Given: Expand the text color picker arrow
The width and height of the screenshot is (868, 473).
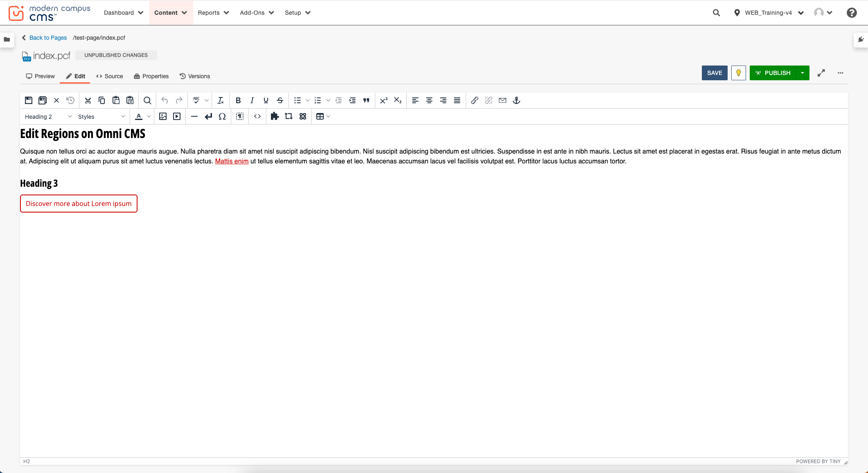Looking at the screenshot, I should coord(149,117).
